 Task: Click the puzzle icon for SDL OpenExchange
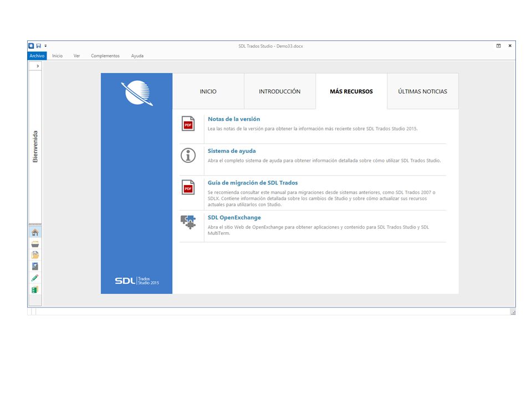[188, 222]
